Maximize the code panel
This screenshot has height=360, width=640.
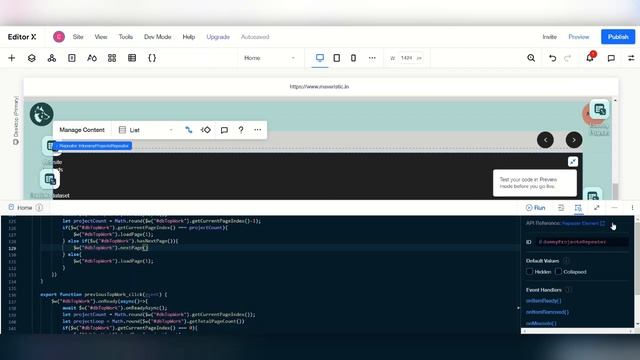597,208
